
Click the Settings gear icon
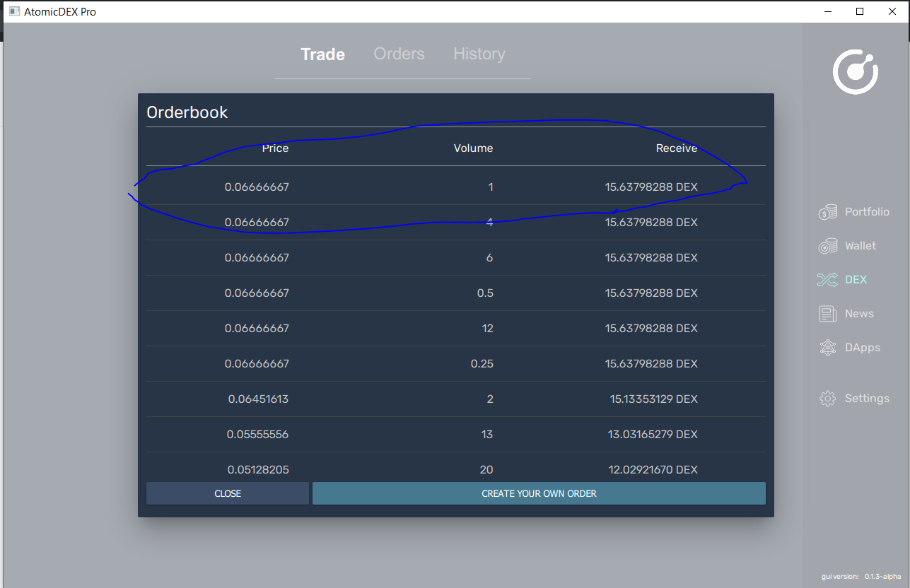point(827,399)
